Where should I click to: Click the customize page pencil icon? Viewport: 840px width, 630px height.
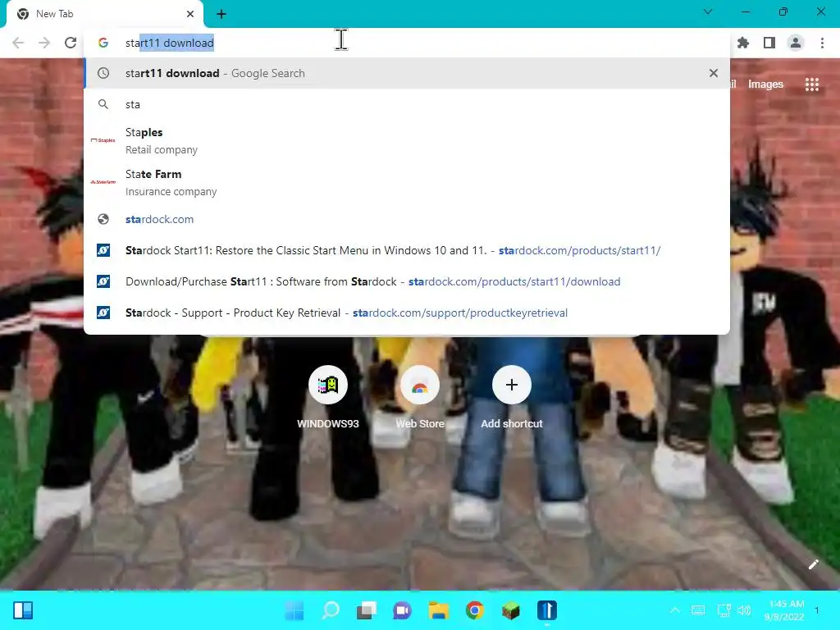point(813,564)
